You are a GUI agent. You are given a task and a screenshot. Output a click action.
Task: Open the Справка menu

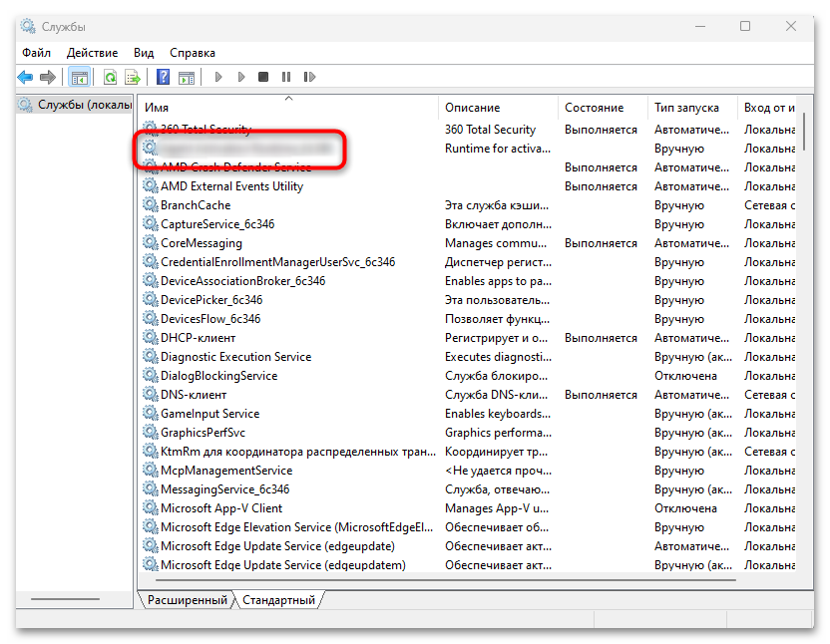pos(193,53)
